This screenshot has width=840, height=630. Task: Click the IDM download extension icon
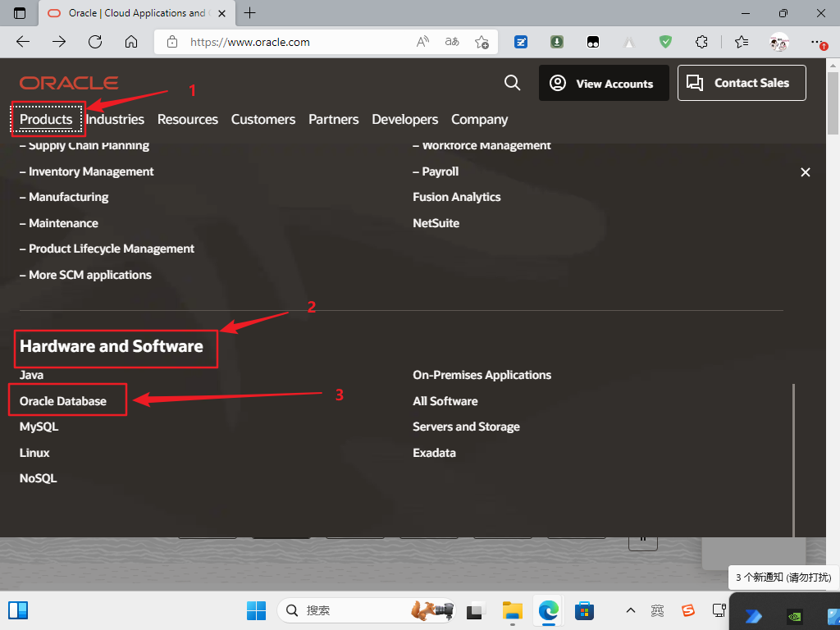click(x=556, y=40)
